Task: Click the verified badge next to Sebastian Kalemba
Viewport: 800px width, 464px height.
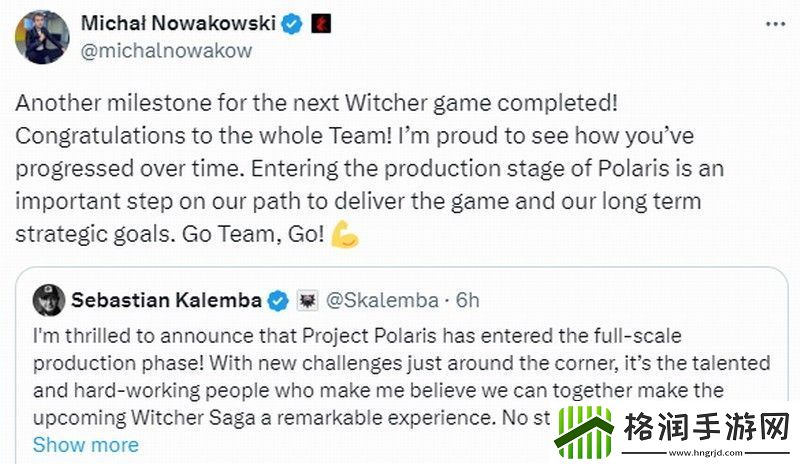Action: 279,299
